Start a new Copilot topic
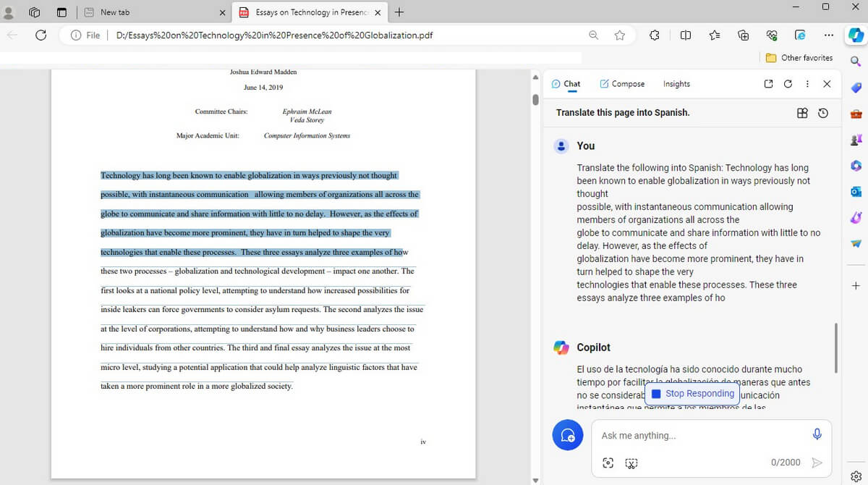 [x=568, y=435]
